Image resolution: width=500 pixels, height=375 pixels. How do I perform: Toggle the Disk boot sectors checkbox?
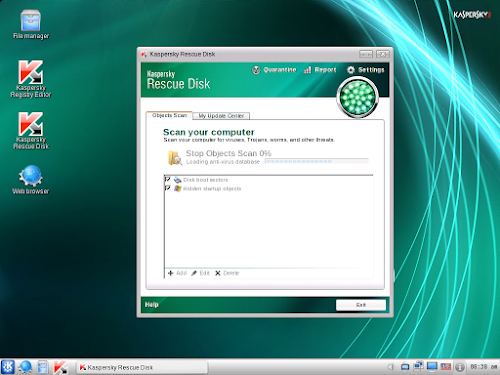pos(168,179)
